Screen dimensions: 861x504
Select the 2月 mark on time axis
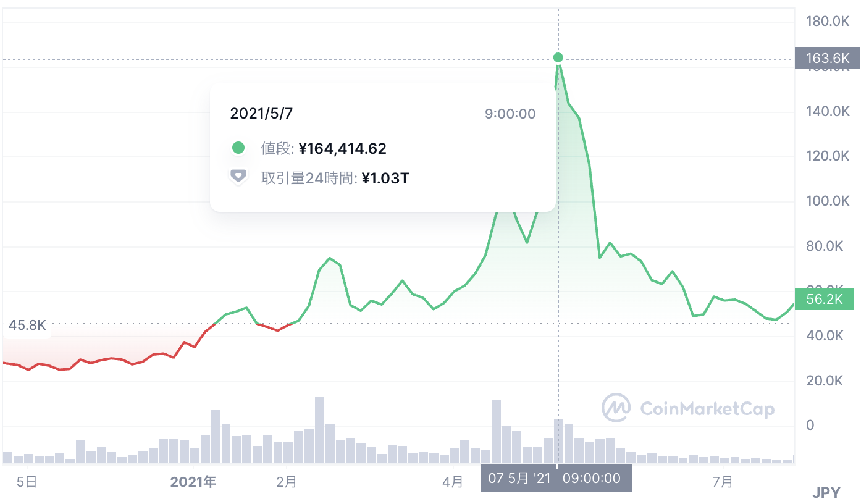[287, 482]
